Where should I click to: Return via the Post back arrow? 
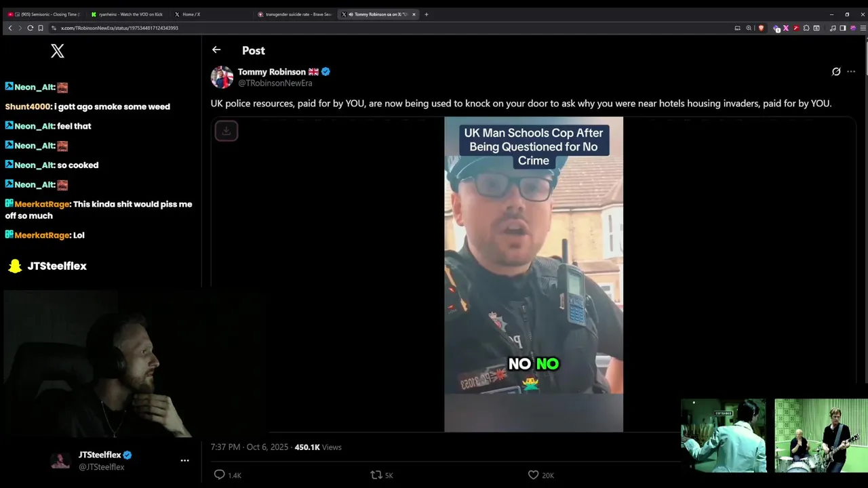point(216,49)
